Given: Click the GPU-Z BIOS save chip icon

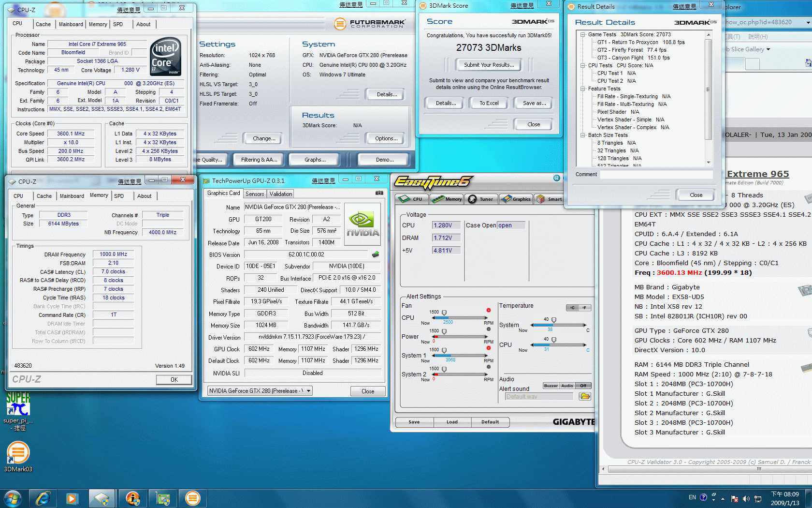Looking at the screenshot, I should (x=376, y=254).
